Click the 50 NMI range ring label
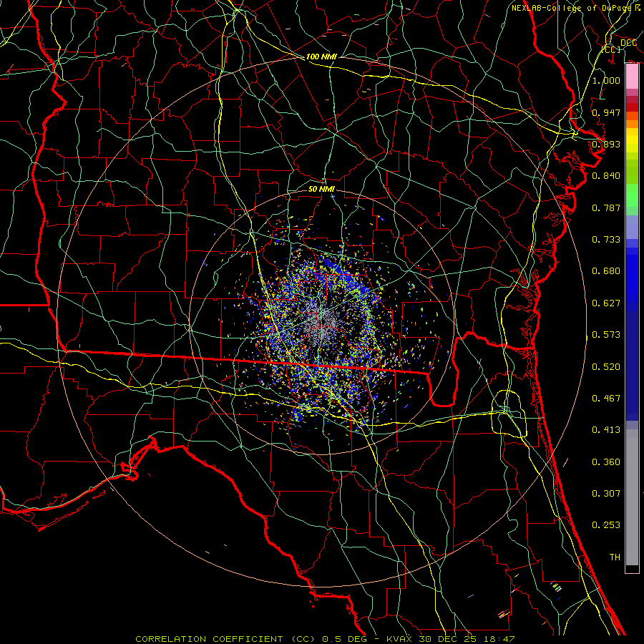Image resolution: width=644 pixels, height=644 pixels. click(321, 189)
